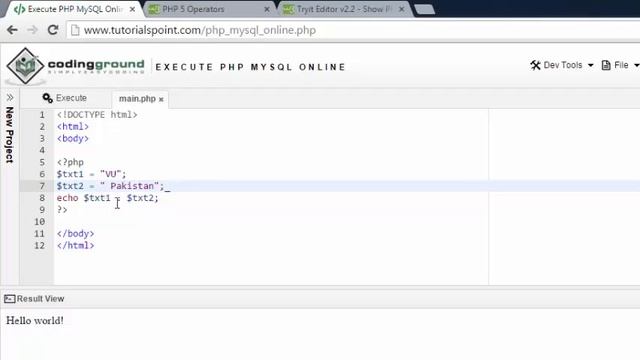This screenshot has height=360, width=640.
Task: Click the $txt1 = "VU" line
Action: click(x=92, y=174)
